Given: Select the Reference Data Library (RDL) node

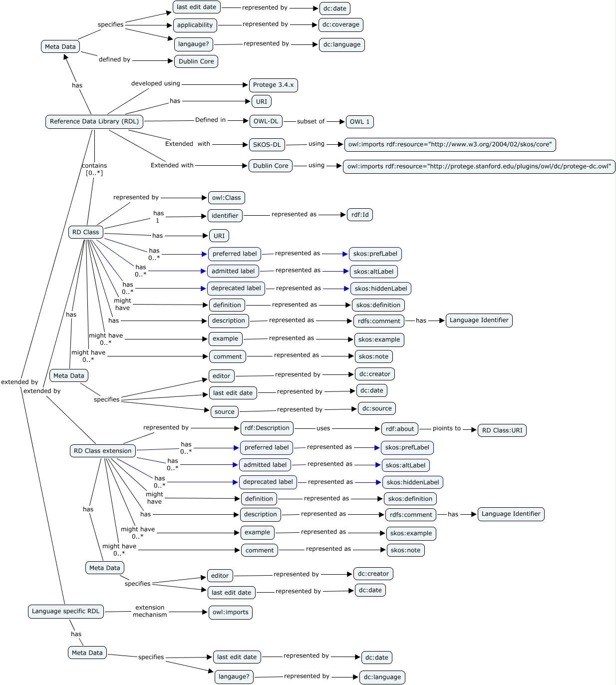Looking at the screenshot, I should point(94,121).
